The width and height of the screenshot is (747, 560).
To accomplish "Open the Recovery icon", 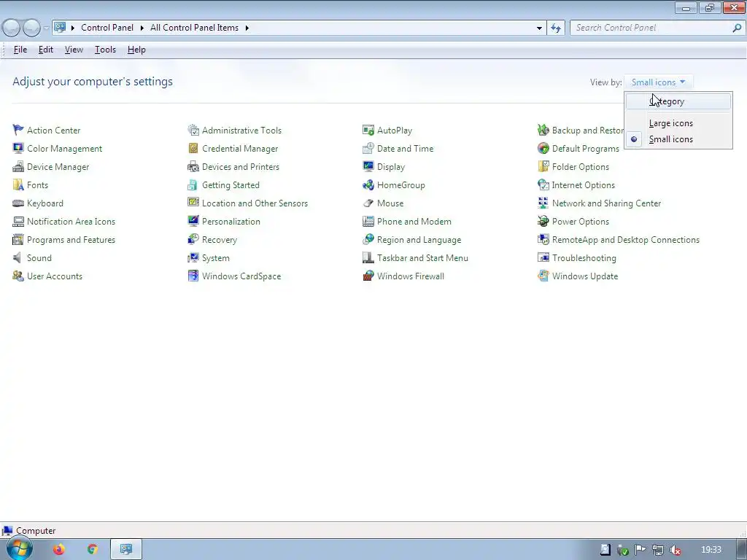I will (193, 239).
